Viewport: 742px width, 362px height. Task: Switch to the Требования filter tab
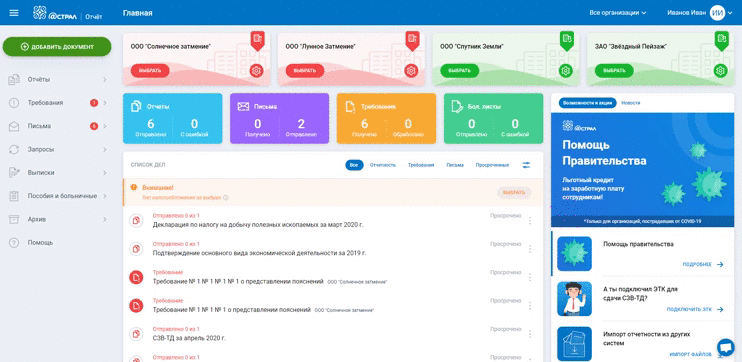421,165
